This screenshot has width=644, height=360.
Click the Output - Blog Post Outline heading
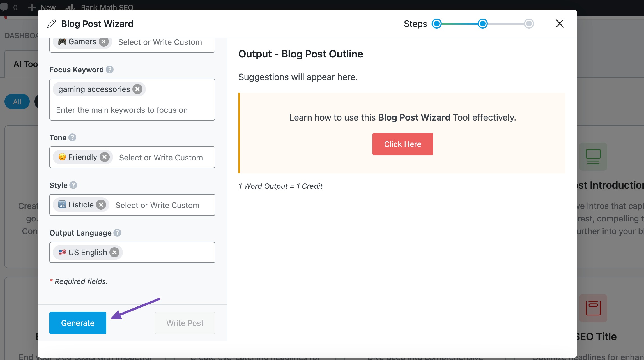click(301, 54)
